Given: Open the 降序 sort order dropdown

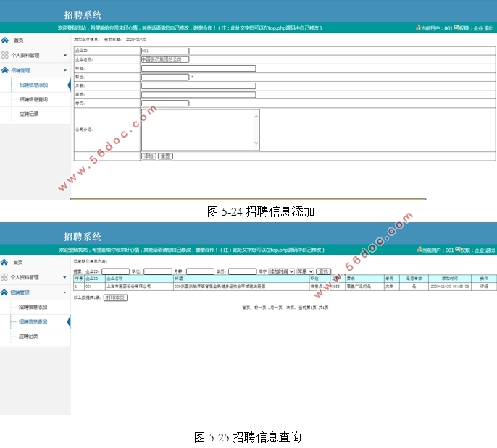Looking at the screenshot, I should pyautogui.click(x=305, y=271).
